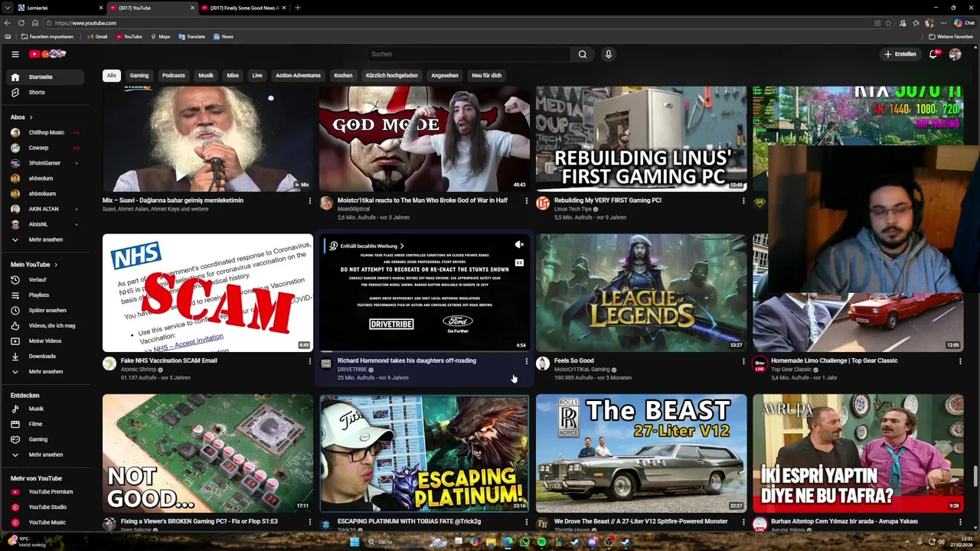
Task: Open Startseite in the sidebar
Action: (46, 77)
